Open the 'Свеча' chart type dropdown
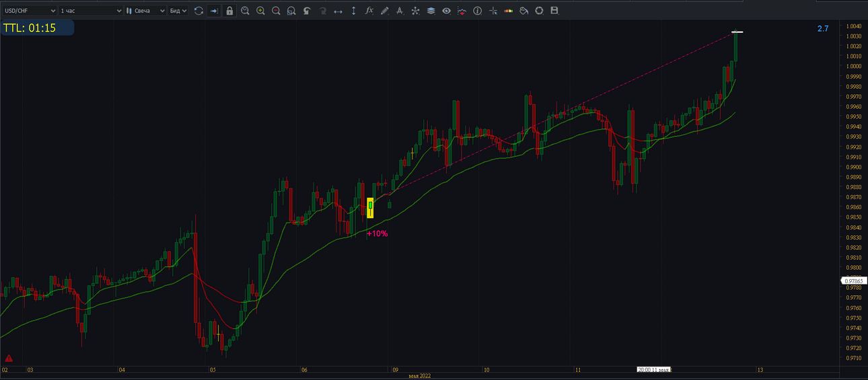Image resolution: width=868 pixels, height=380 pixels. pos(145,11)
